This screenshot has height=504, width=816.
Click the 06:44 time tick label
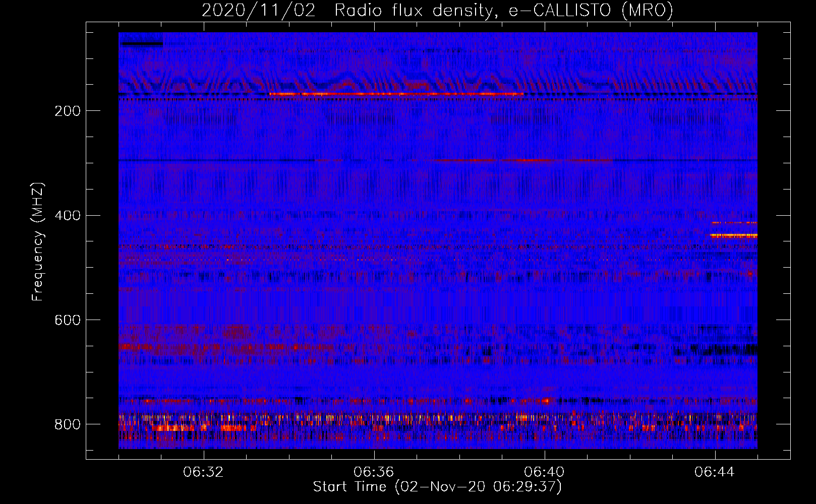(715, 472)
